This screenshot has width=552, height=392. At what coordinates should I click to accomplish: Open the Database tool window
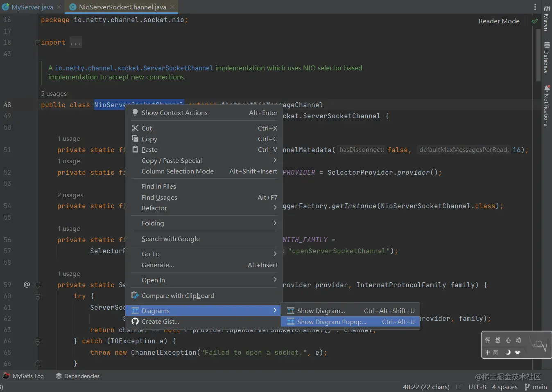(547, 57)
